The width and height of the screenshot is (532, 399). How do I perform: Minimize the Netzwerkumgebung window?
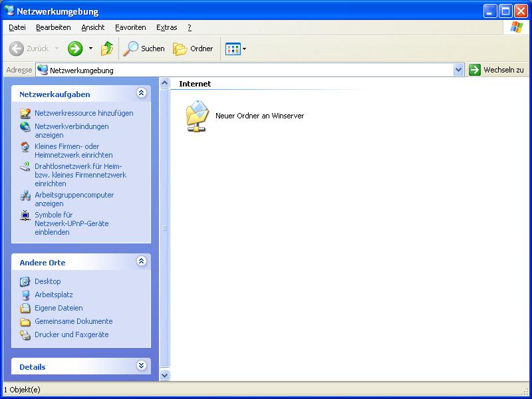pos(490,11)
